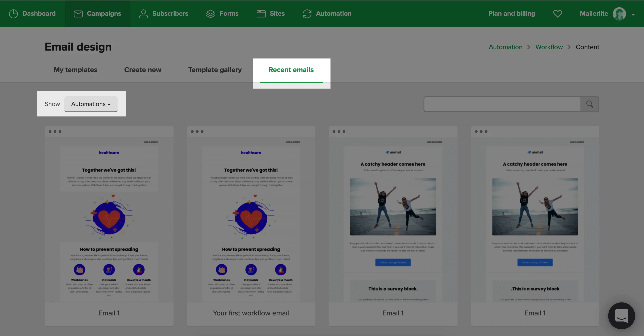The height and width of the screenshot is (336, 644).
Task: Select the Create new tab
Action: pos(142,70)
